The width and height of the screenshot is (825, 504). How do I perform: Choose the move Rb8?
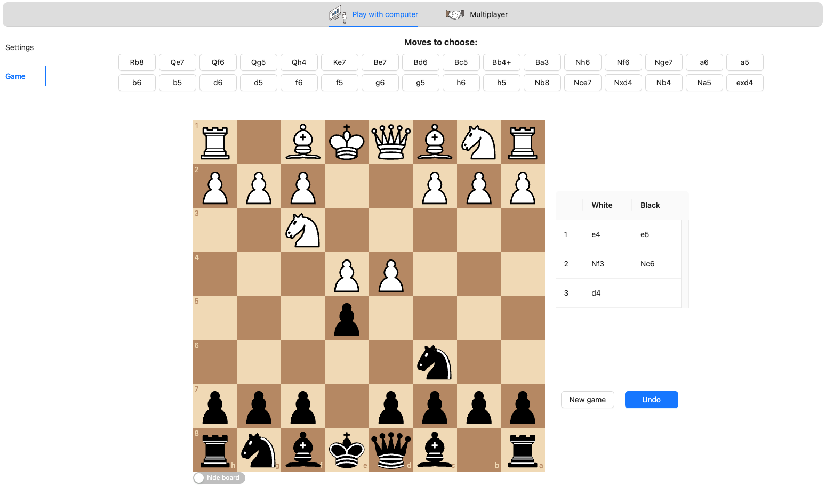click(137, 62)
